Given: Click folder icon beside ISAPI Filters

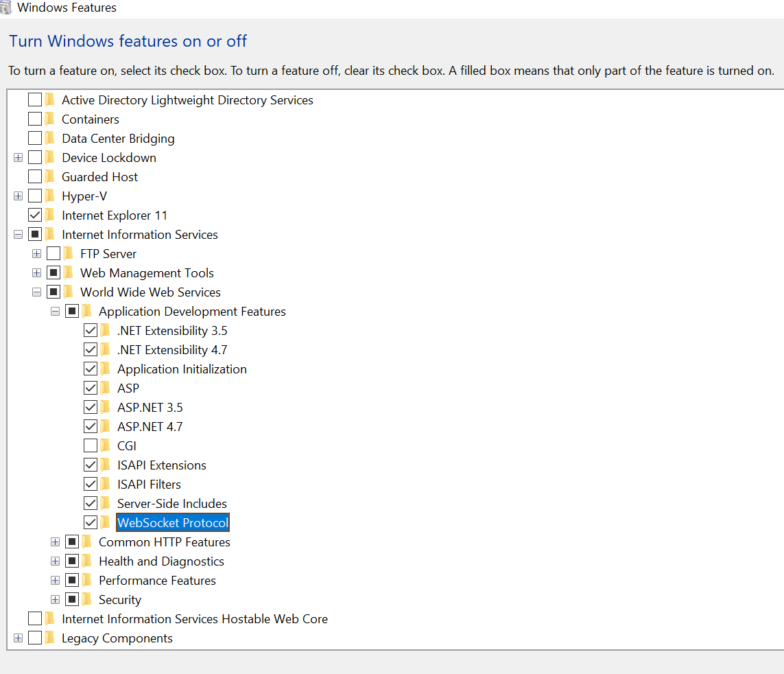Looking at the screenshot, I should [105, 485].
